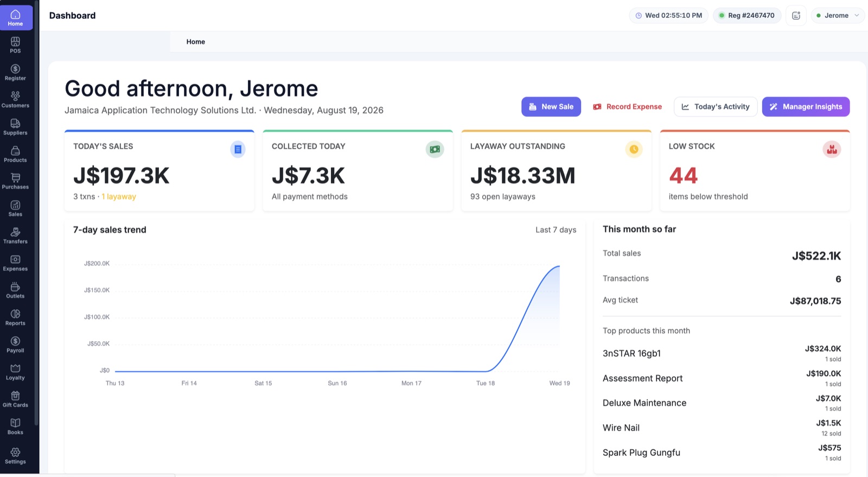Open Outlets in the sidebar

coord(15,290)
